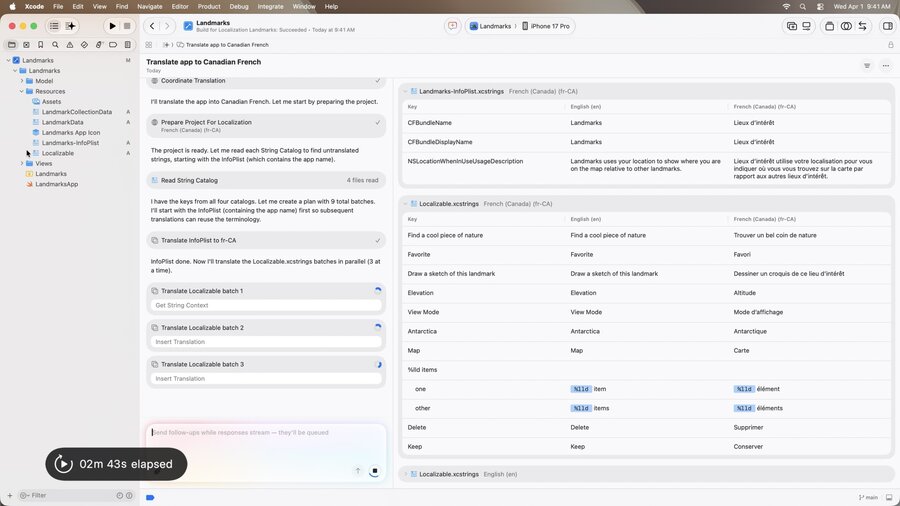Viewport: 900px width, 506px height.
Task: Open Translate Localizable batch 1 step
Action: 266,291
